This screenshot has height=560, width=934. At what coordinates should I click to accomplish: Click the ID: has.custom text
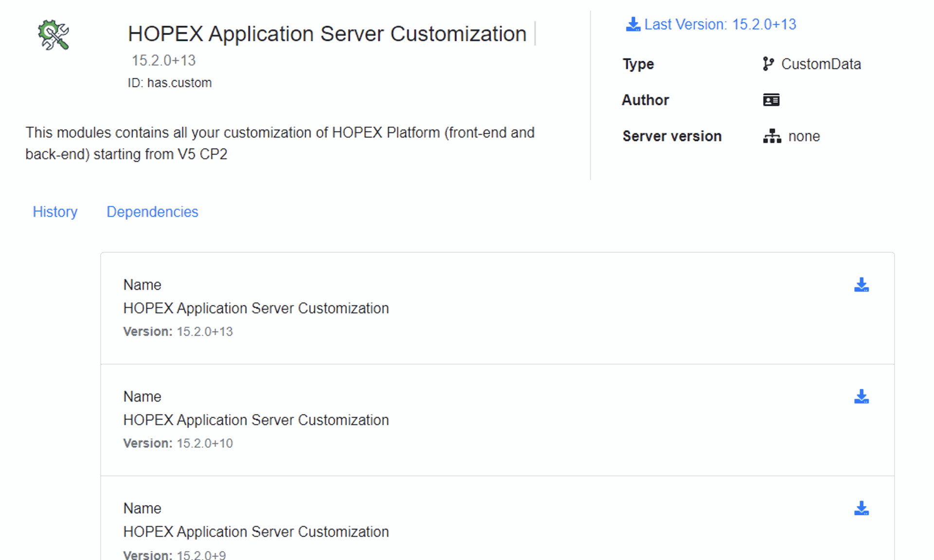click(170, 83)
